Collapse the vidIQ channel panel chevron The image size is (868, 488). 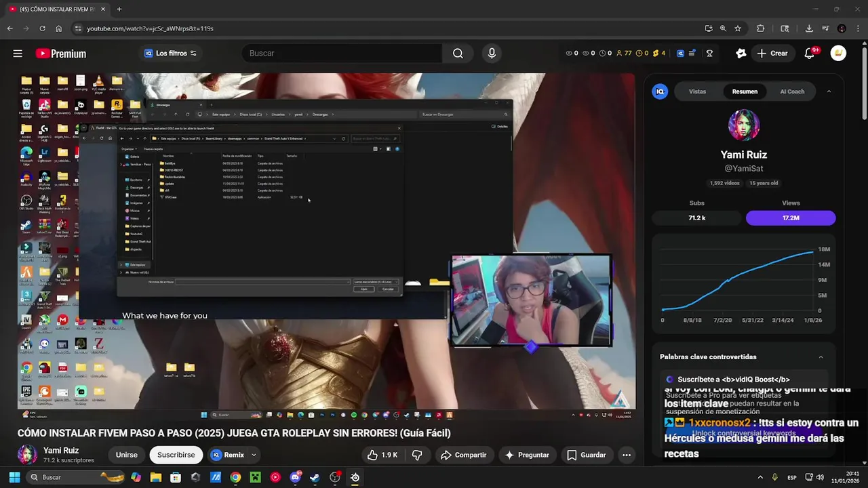pyautogui.click(x=829, y=91)
